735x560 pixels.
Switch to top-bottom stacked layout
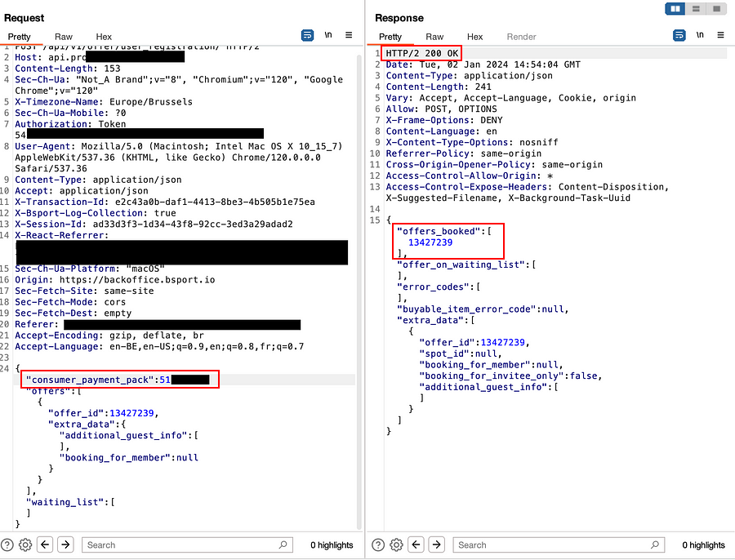696,9
